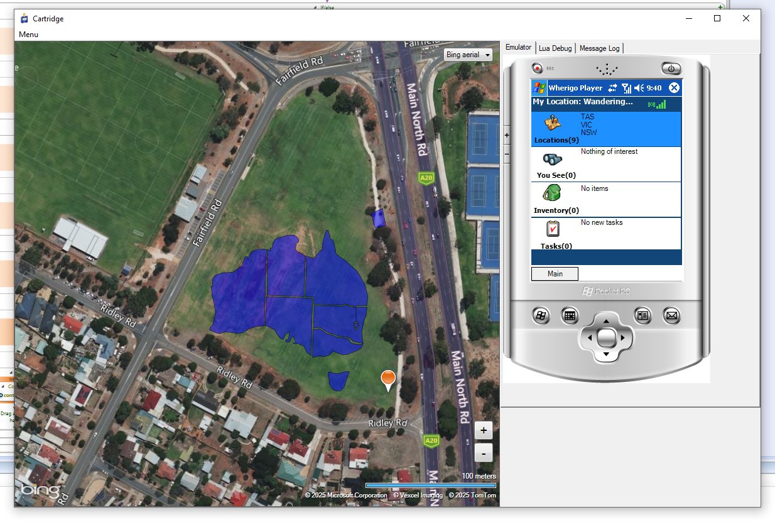Open the Bing aerial map type dropdown
This screenshot has width=775, height=532.
click(x=468, y=55)
